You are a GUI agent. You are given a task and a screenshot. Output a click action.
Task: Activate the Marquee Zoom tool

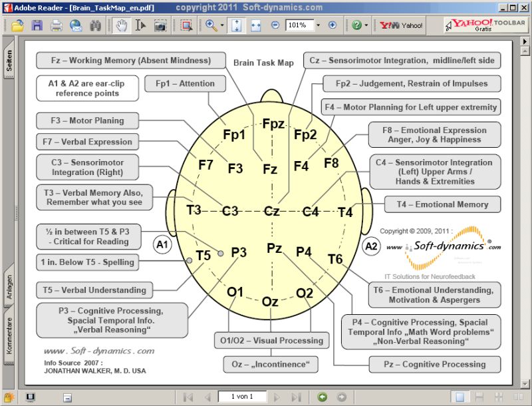[186, 25]
